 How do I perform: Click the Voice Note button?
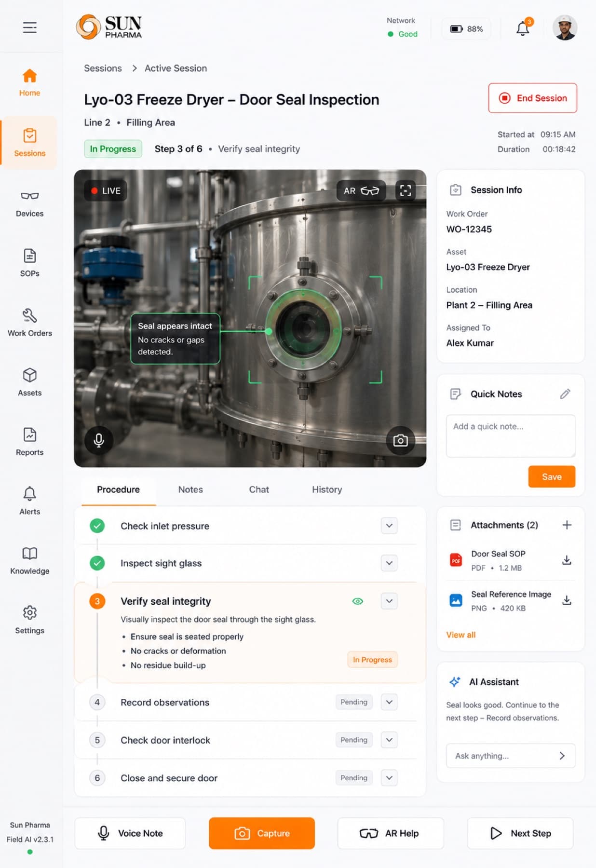[x=130, y=833]
